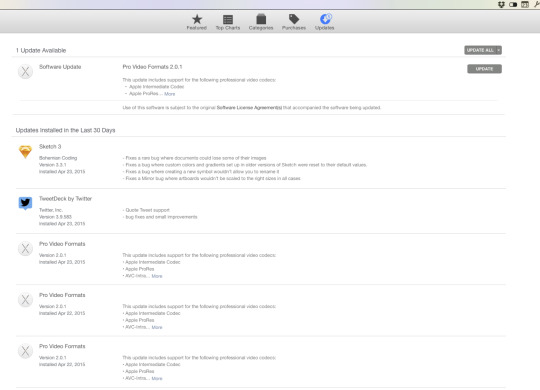
Task: Click the "Bohemian Coding" developer name
Action: point(58,158)
